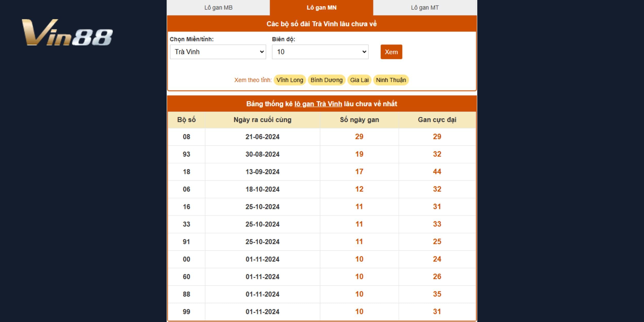Follow the lô gan Trà Vinh heading link

coord(318,104)
